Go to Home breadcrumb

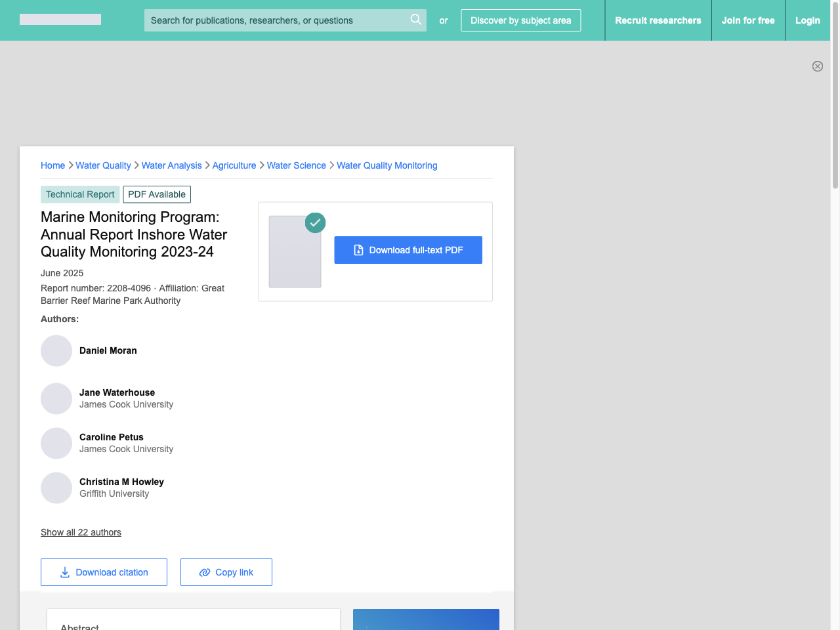(x=52, y=165)
